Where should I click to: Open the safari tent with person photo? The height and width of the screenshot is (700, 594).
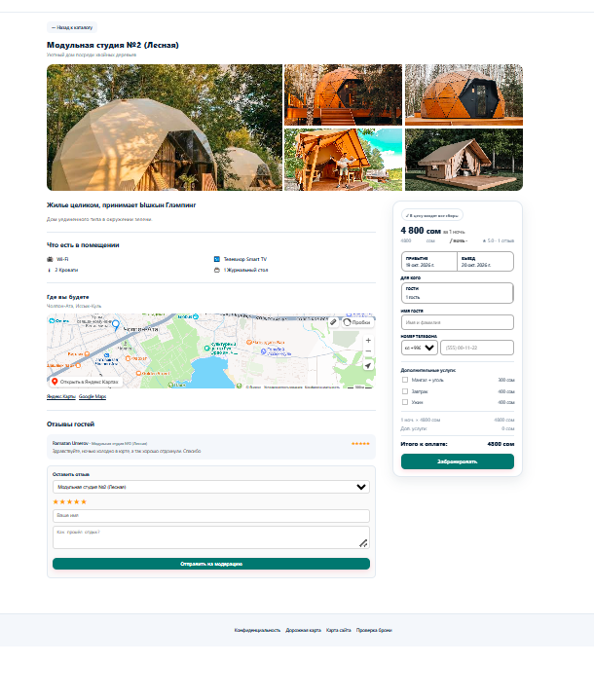[x=343, y=160]
